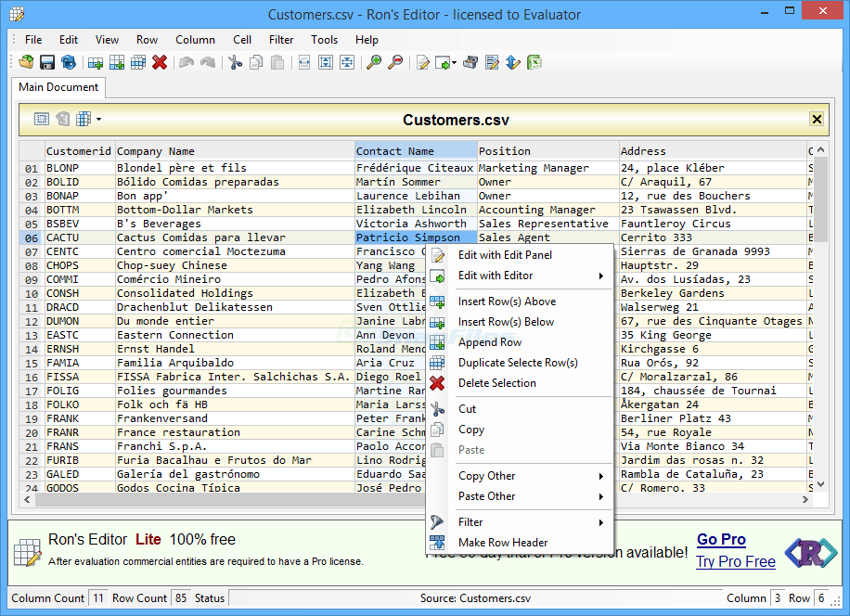Open the Tools menu
The width and height of the screenshot is (850, 616).
(324, 40)
